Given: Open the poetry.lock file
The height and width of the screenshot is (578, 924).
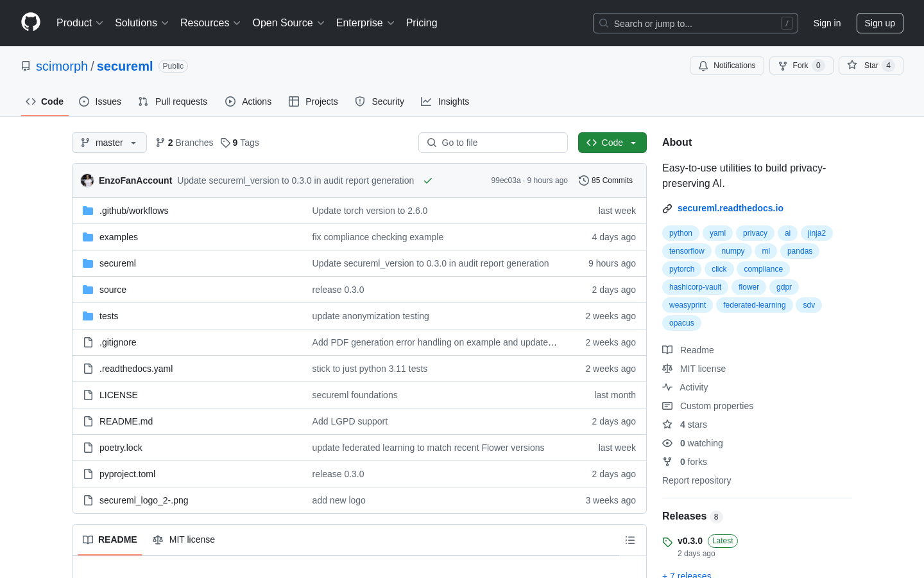Looking at the screenshot, I should click(x=121, y=448).
